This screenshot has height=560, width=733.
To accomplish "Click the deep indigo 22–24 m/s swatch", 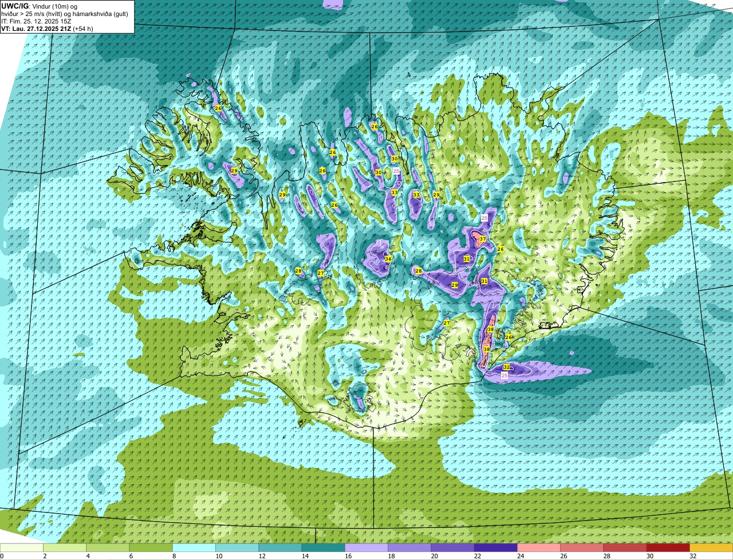I will (x=495, y=547).
